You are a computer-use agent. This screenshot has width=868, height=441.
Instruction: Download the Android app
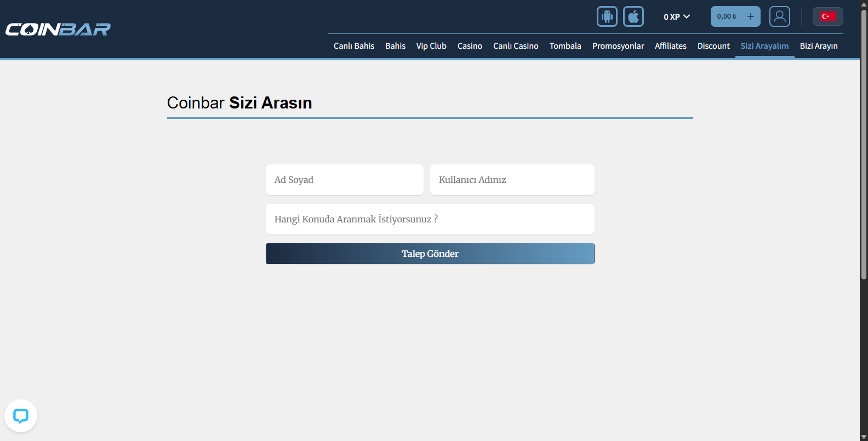(607, 16)
